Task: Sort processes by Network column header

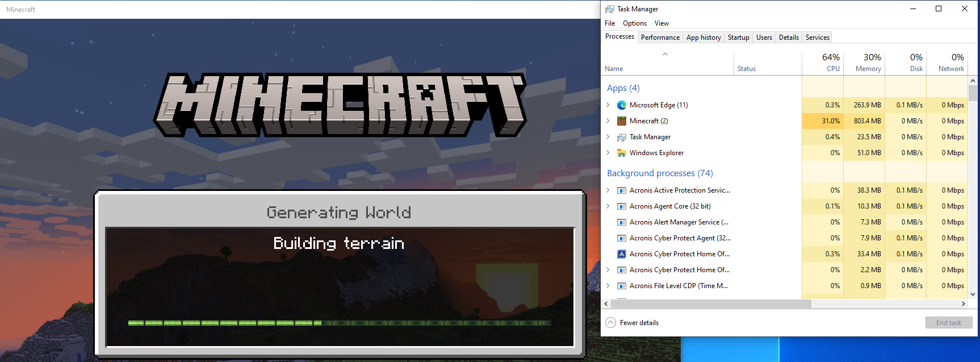Action: point(947,63)
